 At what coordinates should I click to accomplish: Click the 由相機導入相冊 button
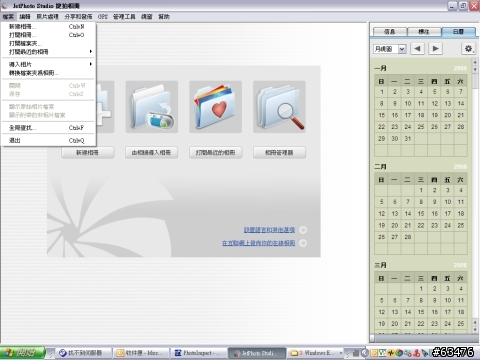pos(151,152)
